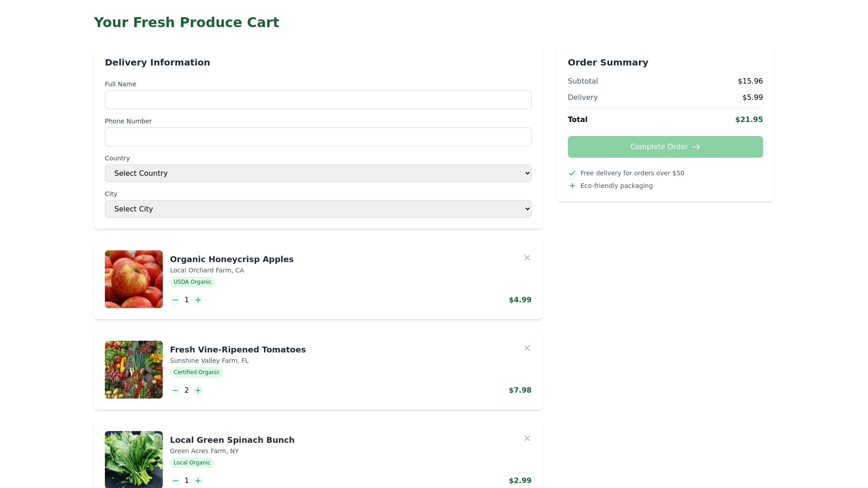Image resolution: width=868 pixels, height=488 pixels.
Task: Remove Organic Honeycrisp Apples from cart
Action: (527, 258)
